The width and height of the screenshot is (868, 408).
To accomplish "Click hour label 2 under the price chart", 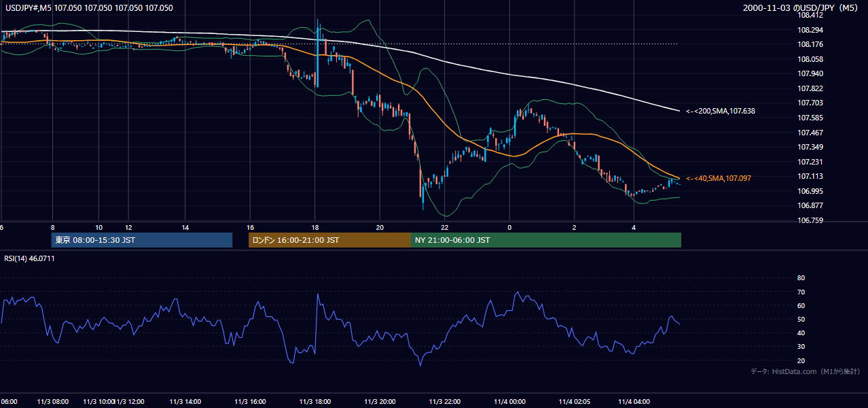I will pyautogui.click(x=575, y=227).
